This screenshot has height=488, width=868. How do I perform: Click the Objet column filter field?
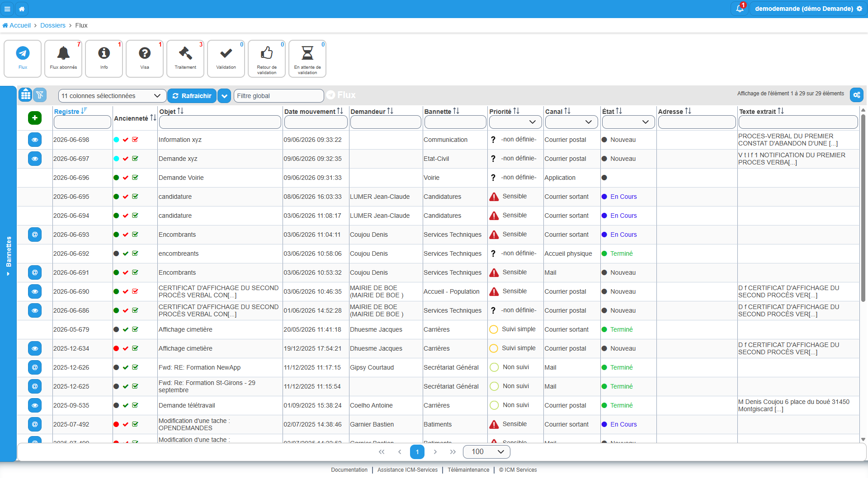point(220,122)
